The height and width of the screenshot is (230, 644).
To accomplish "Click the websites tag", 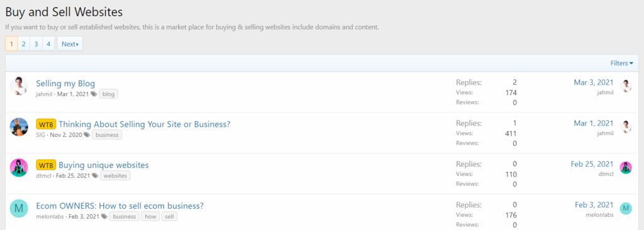I will click(116, 176).
